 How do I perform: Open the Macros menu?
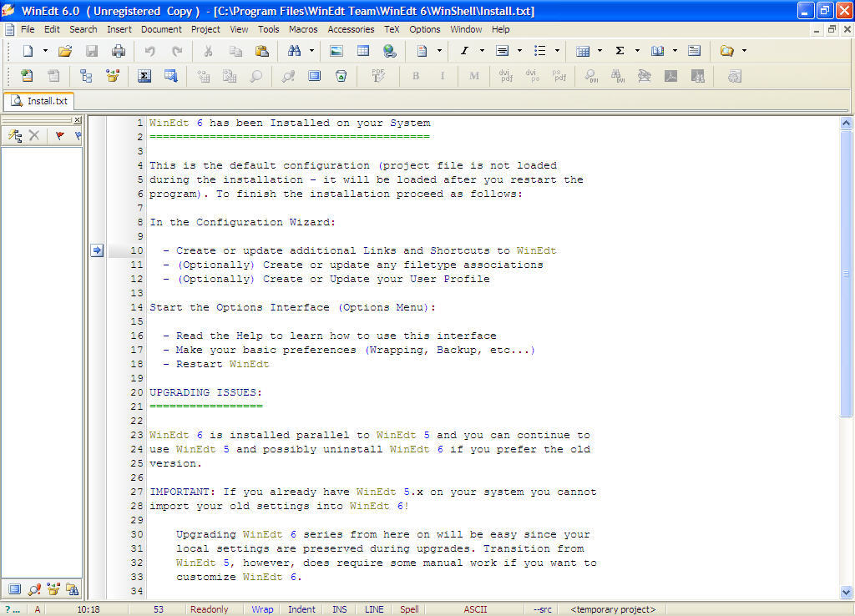pyautogui.click(x=303, y=29)
